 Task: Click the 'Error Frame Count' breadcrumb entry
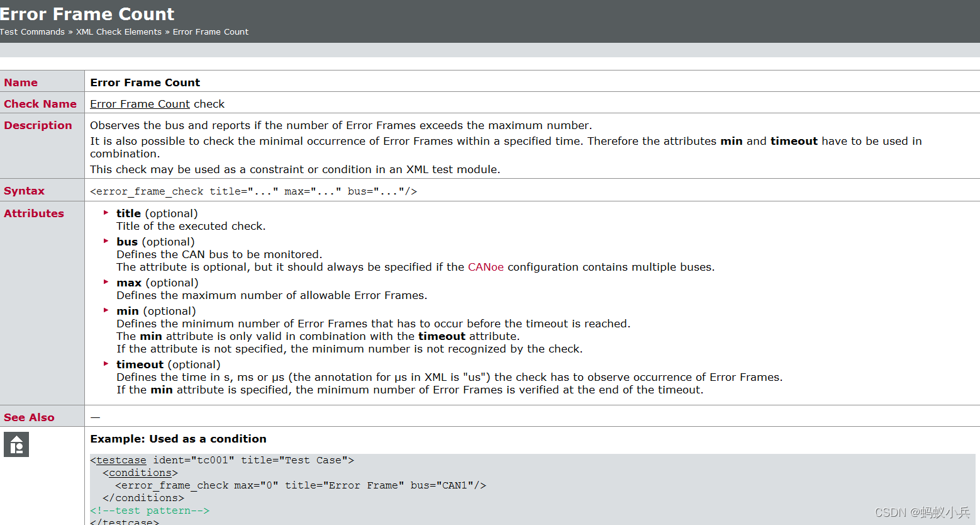click(x=211, y=31)
